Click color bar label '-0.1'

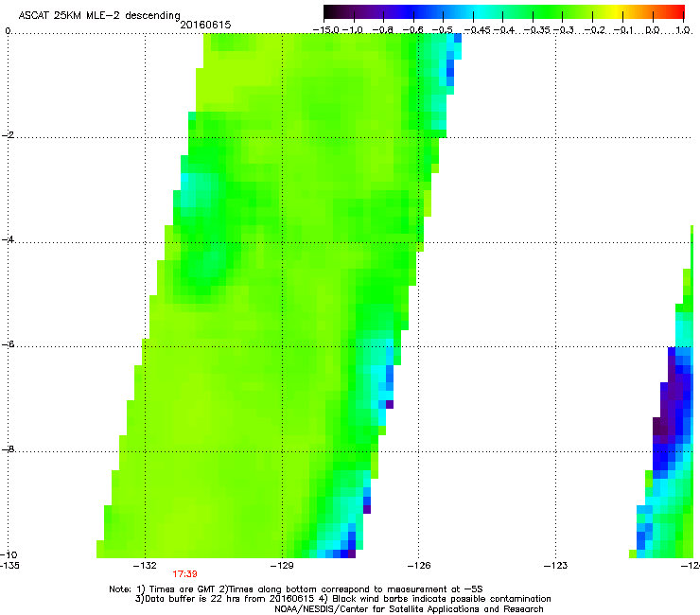click(x=623, y=30)
